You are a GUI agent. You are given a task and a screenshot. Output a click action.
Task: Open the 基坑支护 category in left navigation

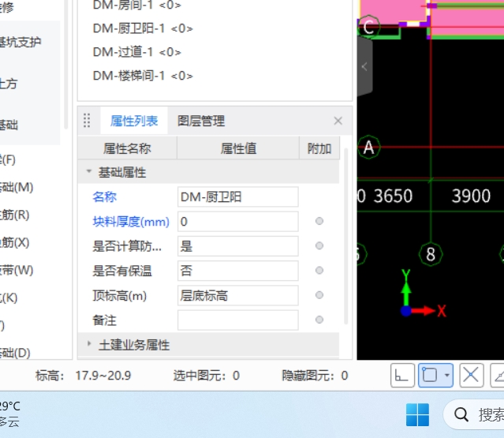(x=20, y=42)
